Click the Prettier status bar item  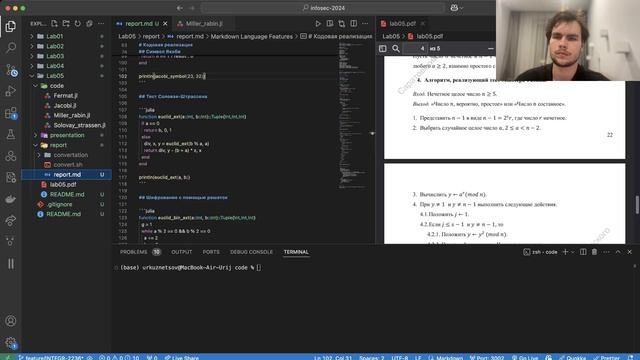coord(607,358)
